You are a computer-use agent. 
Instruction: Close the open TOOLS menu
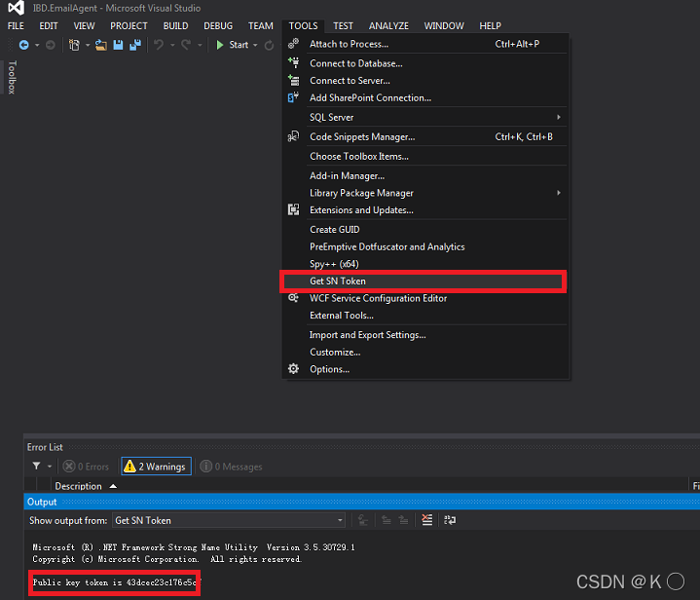303,26
